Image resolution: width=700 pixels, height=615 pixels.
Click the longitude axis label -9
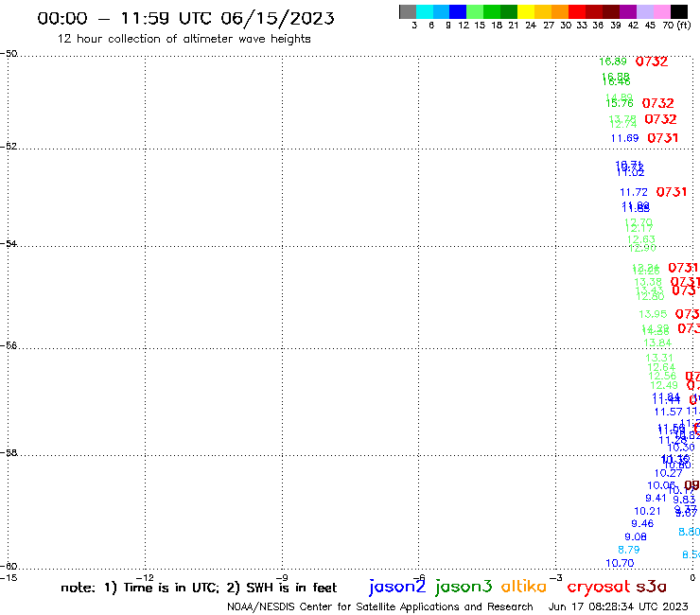pyautogui.click(x=282, y=577)
